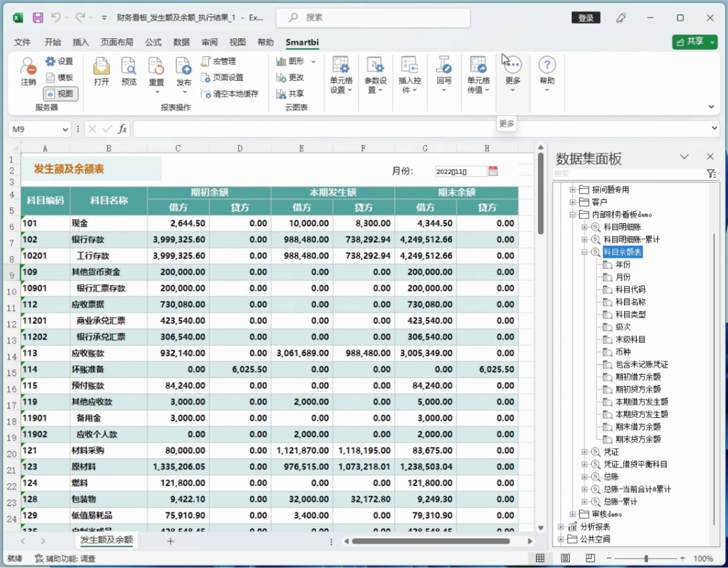The width and height of the screenshot is (728, 568).
Task: Click the vertical sheet scrollbar thumb
Action: (541, 194)
